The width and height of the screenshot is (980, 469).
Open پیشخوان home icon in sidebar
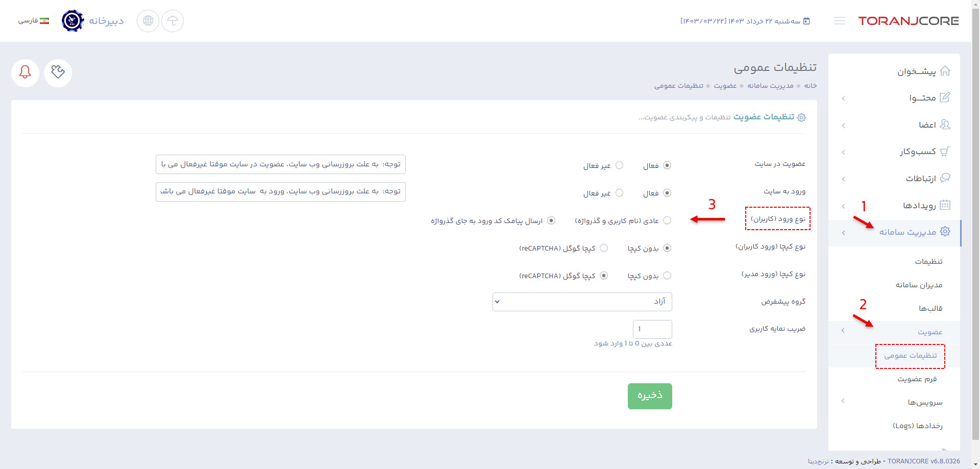point(945,71)
